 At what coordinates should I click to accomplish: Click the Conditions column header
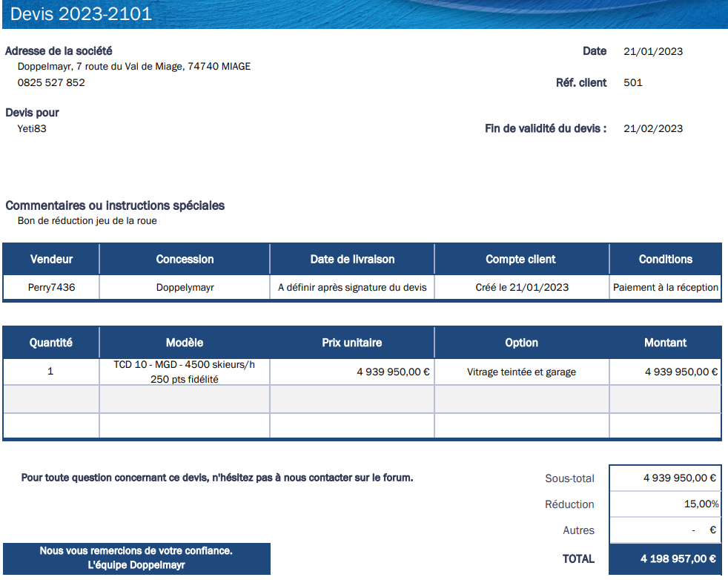(x=665, y=259)
